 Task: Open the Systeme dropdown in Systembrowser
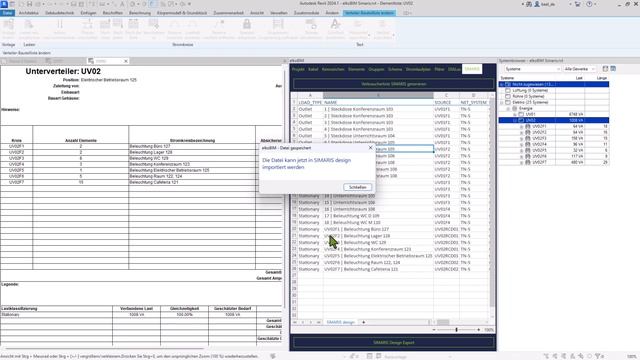point(532,69)
